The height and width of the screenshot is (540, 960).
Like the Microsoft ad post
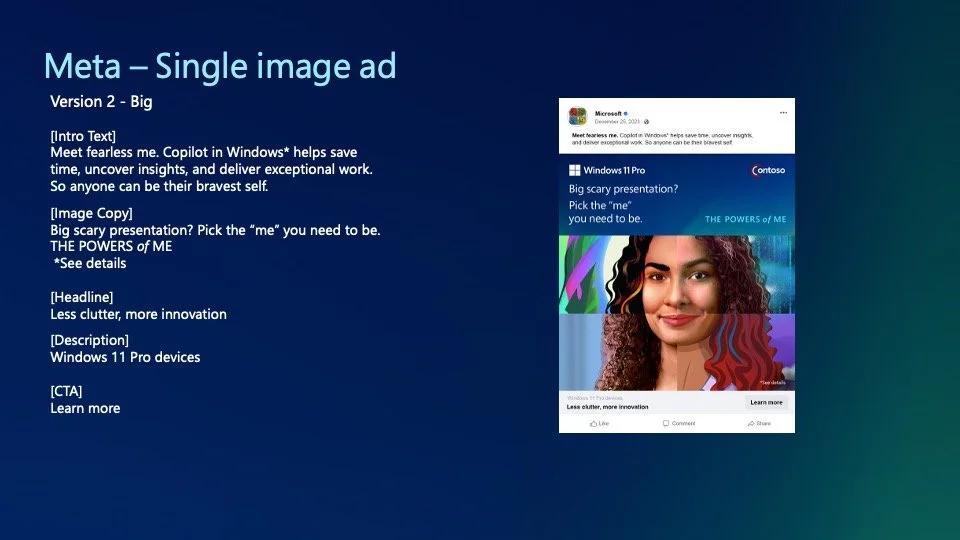(x=599, y=424)
